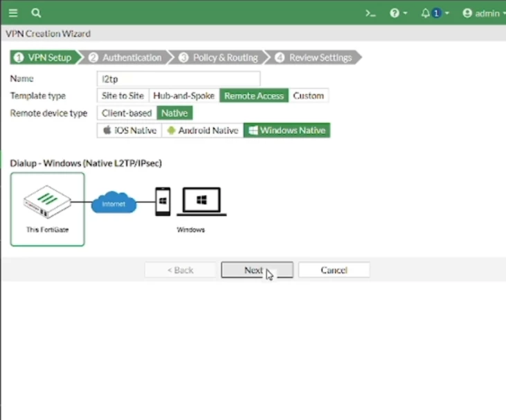
Task: Select Remote Access template type
Action: (x=254, y=95)
